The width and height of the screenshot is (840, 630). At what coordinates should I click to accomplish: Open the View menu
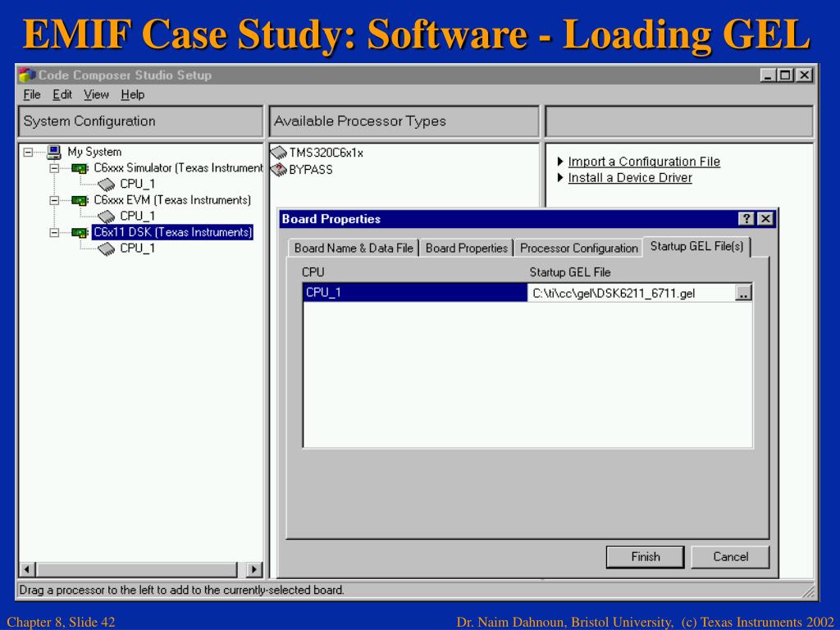point(97,95)
